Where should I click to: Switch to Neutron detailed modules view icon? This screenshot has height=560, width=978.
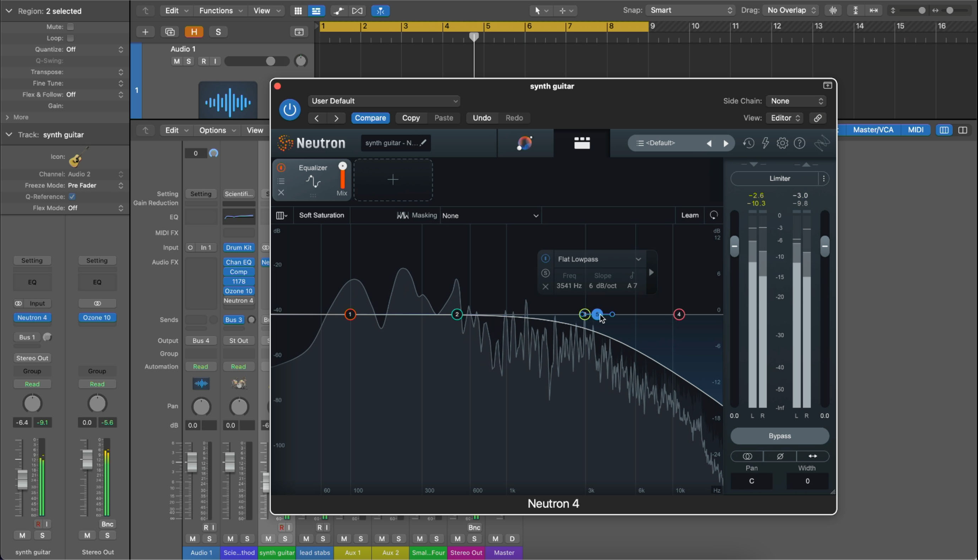click(582, 143)
